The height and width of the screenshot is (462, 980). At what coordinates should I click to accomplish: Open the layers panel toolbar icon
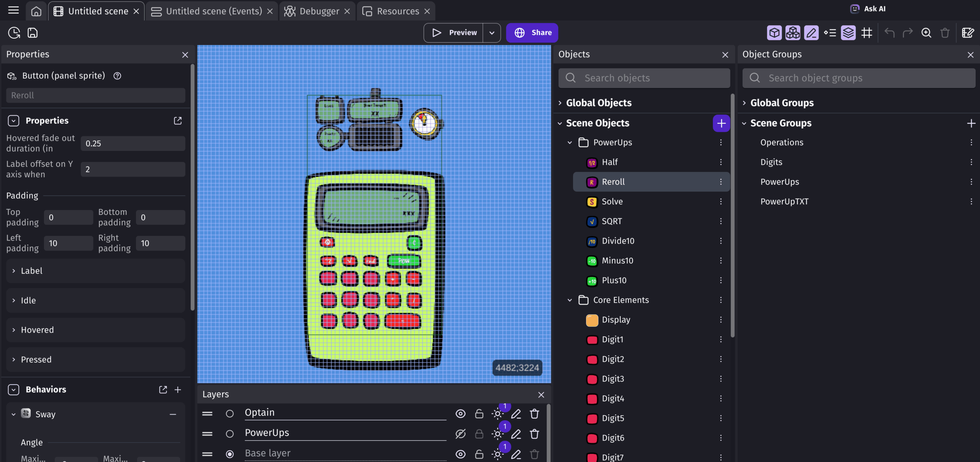point(848,33)
